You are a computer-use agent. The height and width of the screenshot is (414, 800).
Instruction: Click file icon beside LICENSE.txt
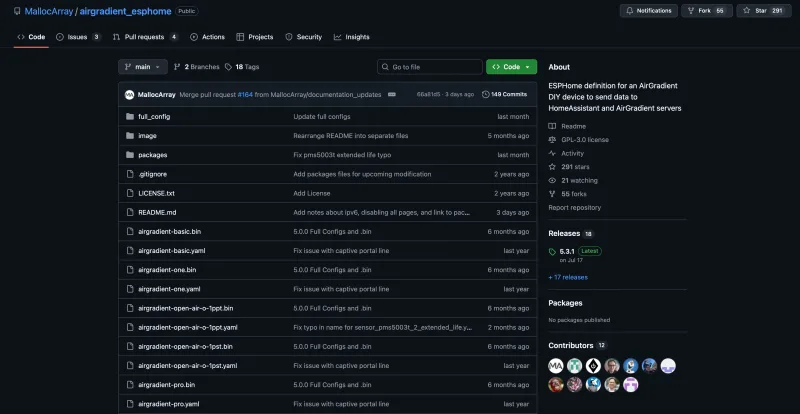click(130, 193)
